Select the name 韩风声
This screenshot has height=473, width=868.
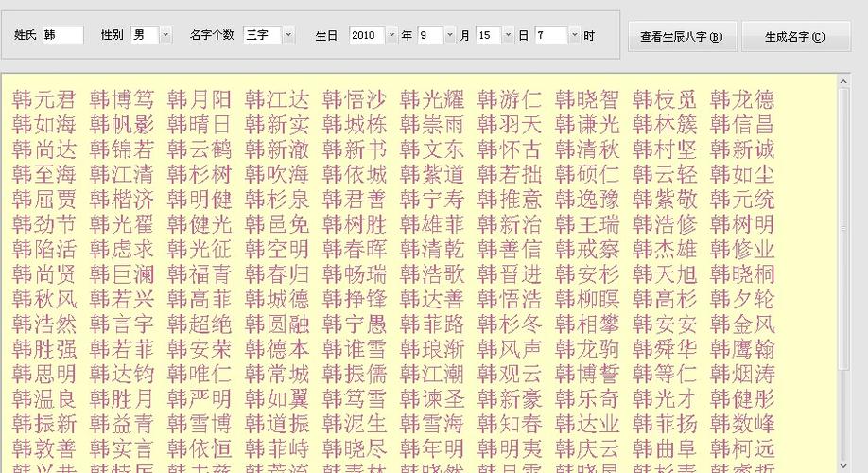pos(510,349)
